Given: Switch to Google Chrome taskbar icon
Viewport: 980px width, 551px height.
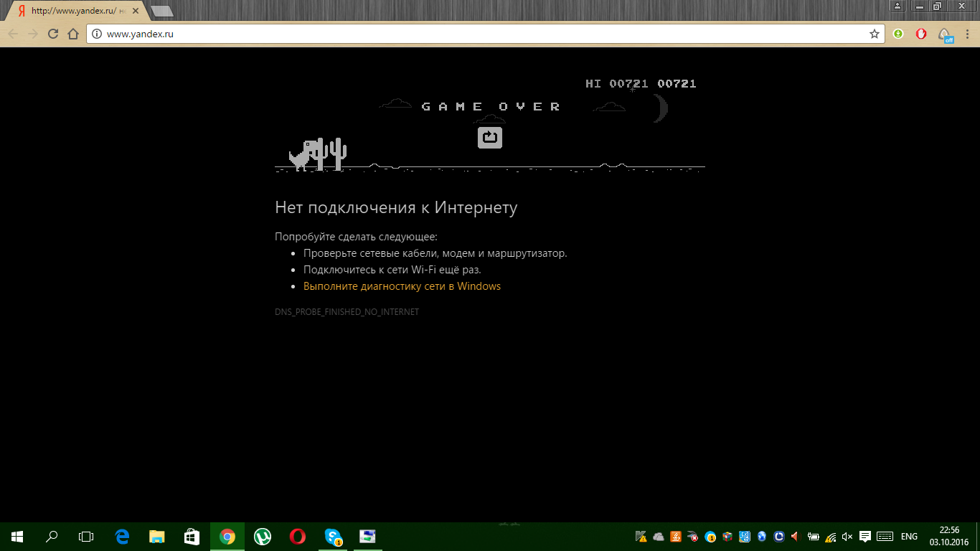Looking at the screenshot, I should (x=227, y=536).
